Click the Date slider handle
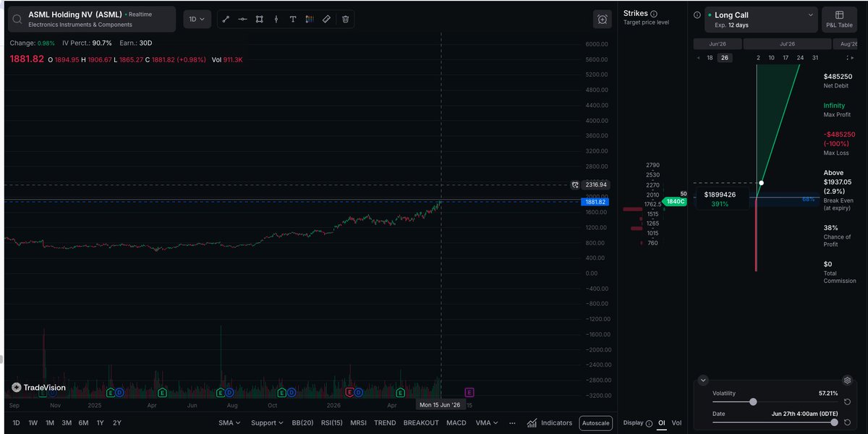Viewport: 868px width, 434px height. (834, 422)
